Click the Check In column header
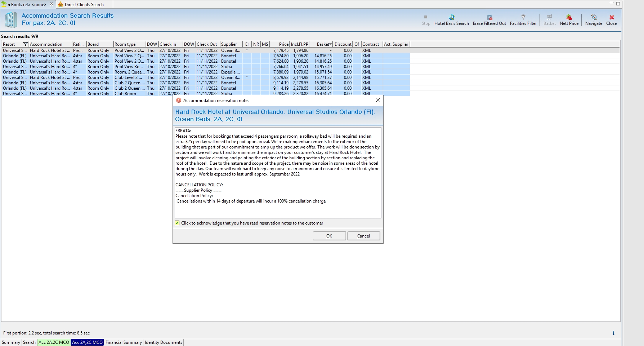Image resolution: width=644 pixels, height=346 pixels. coord(171,44)
